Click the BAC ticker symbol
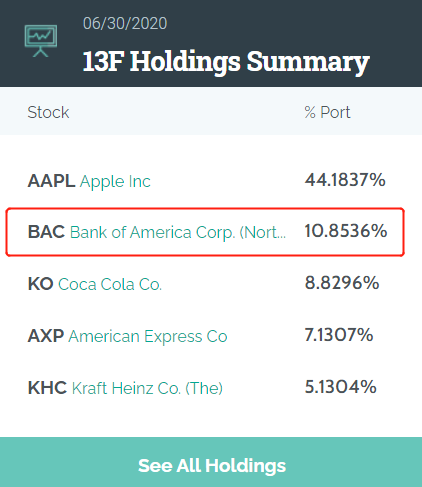 point(46,232)
